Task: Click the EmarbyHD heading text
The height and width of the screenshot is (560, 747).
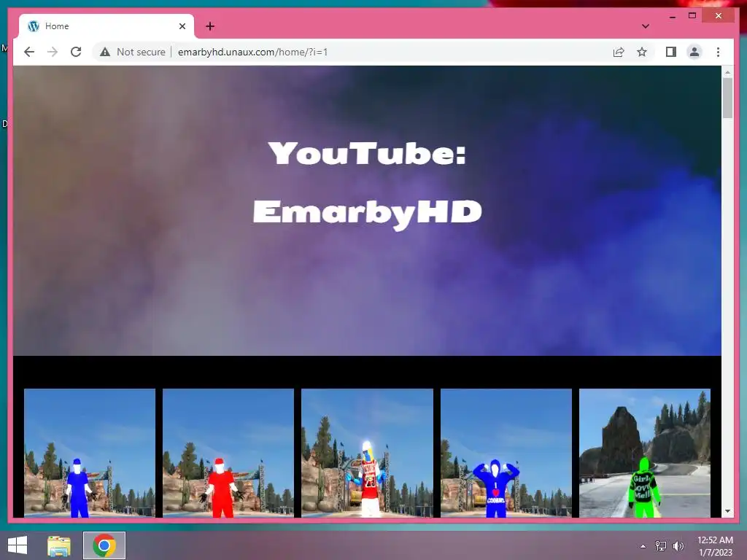Action: [368, 213]
